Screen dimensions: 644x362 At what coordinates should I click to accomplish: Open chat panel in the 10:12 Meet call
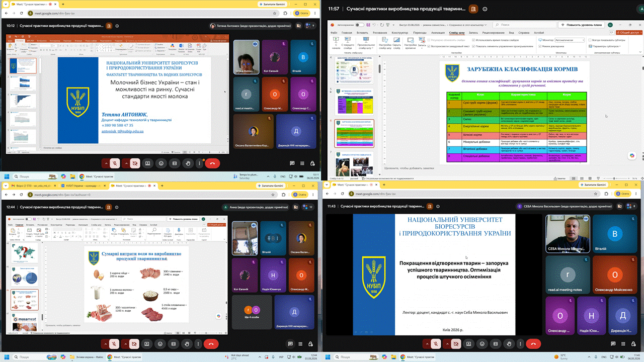pos(292,163)
